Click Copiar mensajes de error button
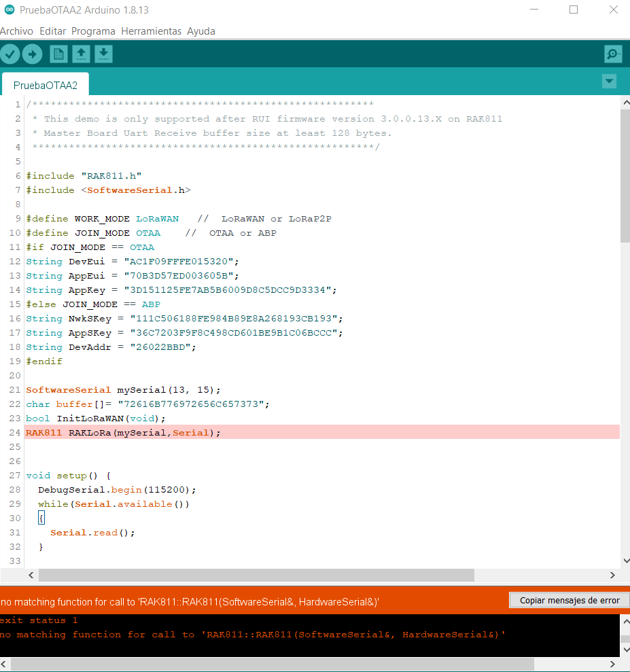 coord(569,601)
